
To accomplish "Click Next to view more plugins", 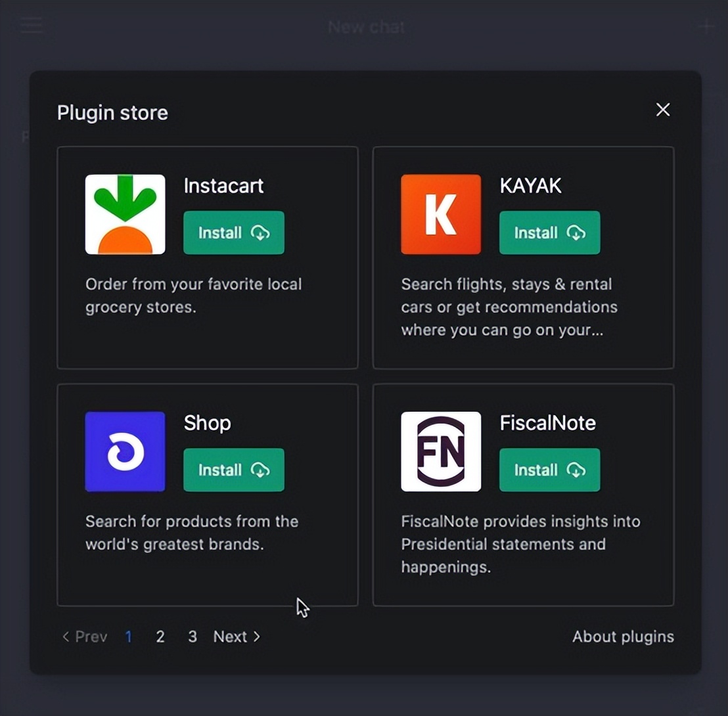I will 237,637.
